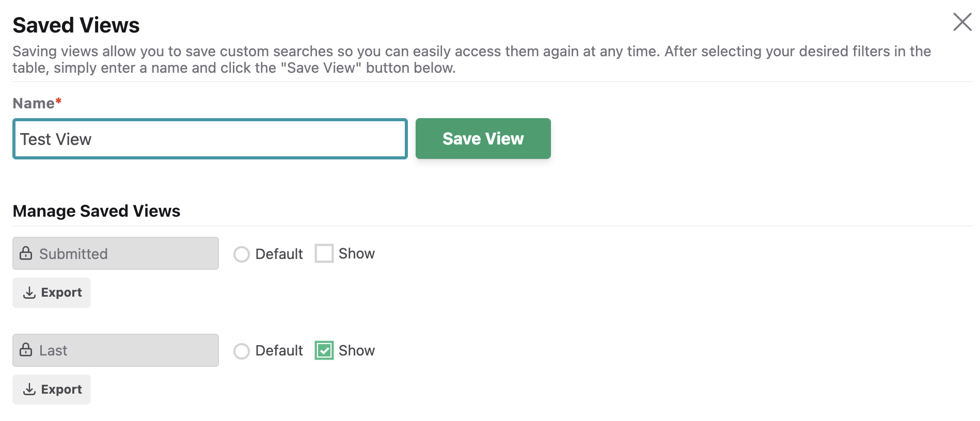Click the download icon on Submitted's Export button

click(30, 293)
